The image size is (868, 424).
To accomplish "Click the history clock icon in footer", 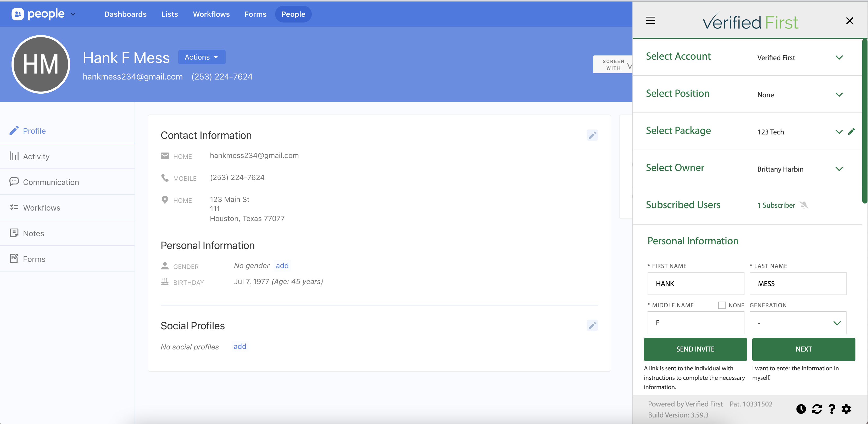I will click(801, 409).
